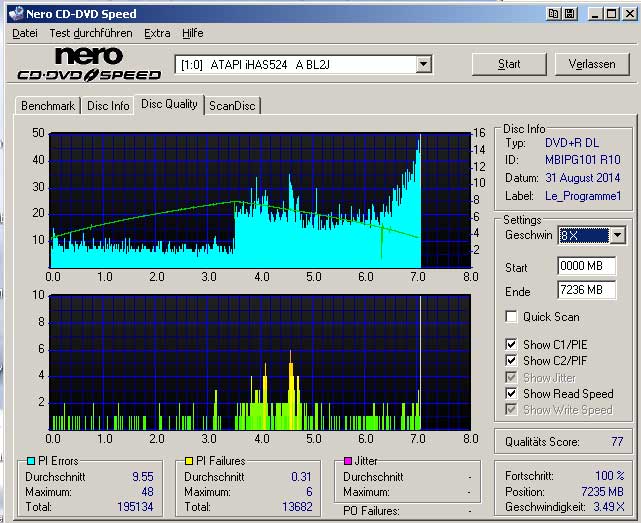This screenshot has width=641, height=523.
Task: Maximize the Nero CD-DVD Speed window
Action: click(612, 14)
